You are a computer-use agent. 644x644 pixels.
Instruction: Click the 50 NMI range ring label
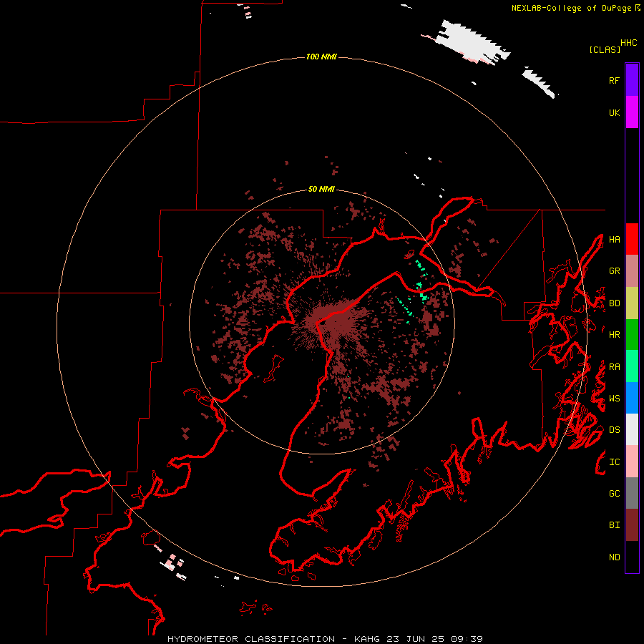pyautogui.click(x=321, y=189)
